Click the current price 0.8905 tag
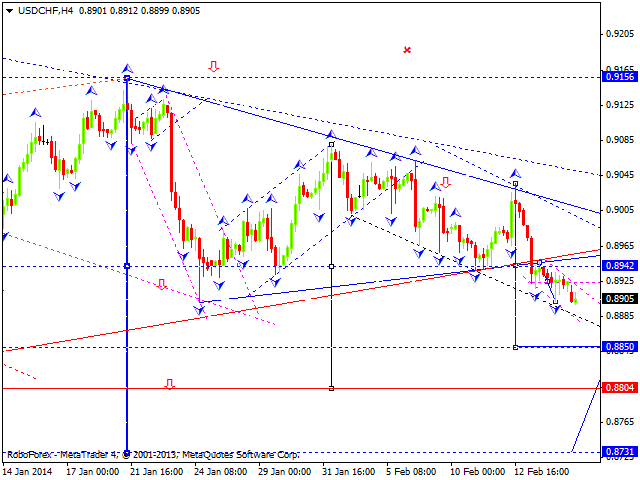Screen dimensions: 640x480 [617, 298]
